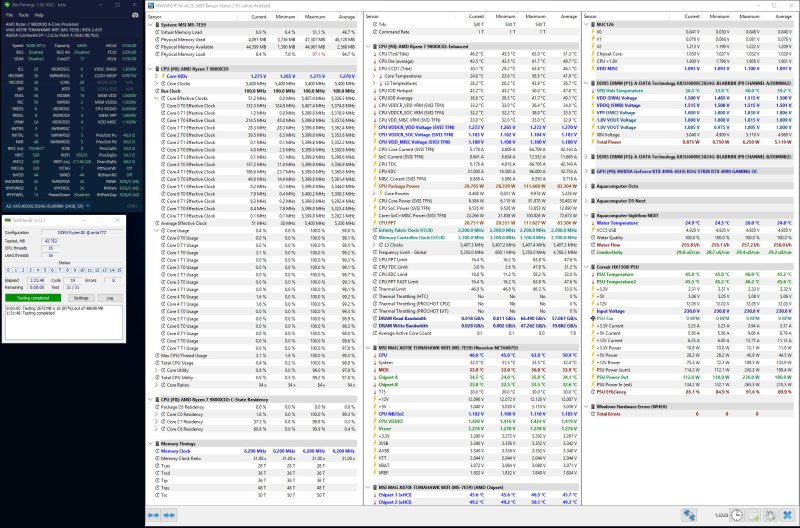Click the PSU Fan sensor fan icon
Screen dimensions: 800x528
click(593, 318)
